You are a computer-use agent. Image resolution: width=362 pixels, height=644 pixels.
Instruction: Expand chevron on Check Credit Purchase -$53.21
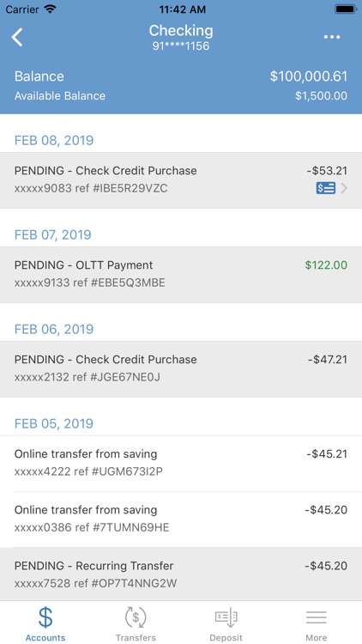coord(344,188)
